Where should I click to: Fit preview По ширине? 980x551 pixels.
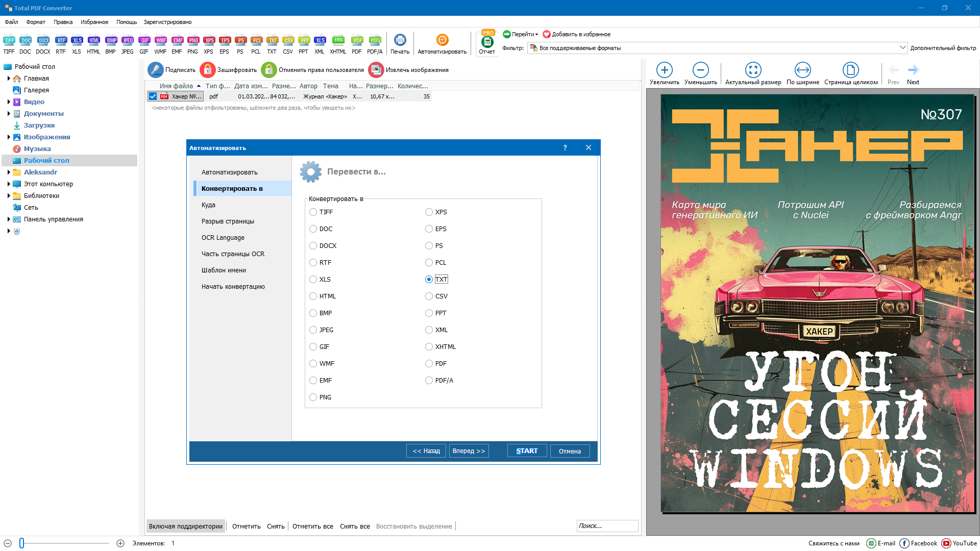coord(802,73)
